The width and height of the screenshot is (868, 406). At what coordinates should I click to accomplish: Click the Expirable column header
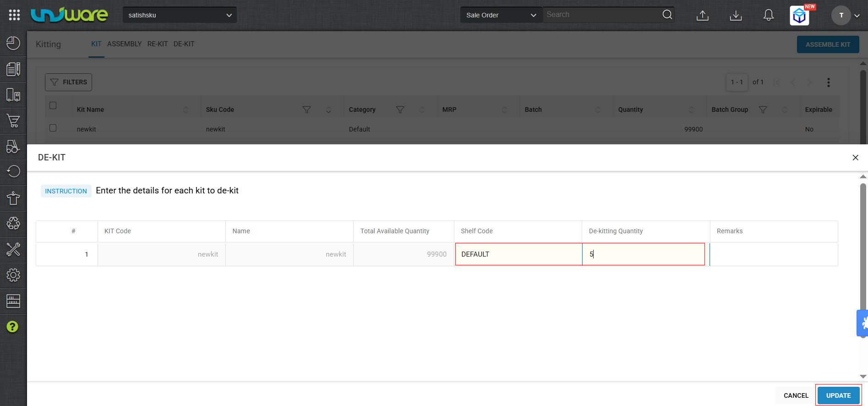point(819,110)
